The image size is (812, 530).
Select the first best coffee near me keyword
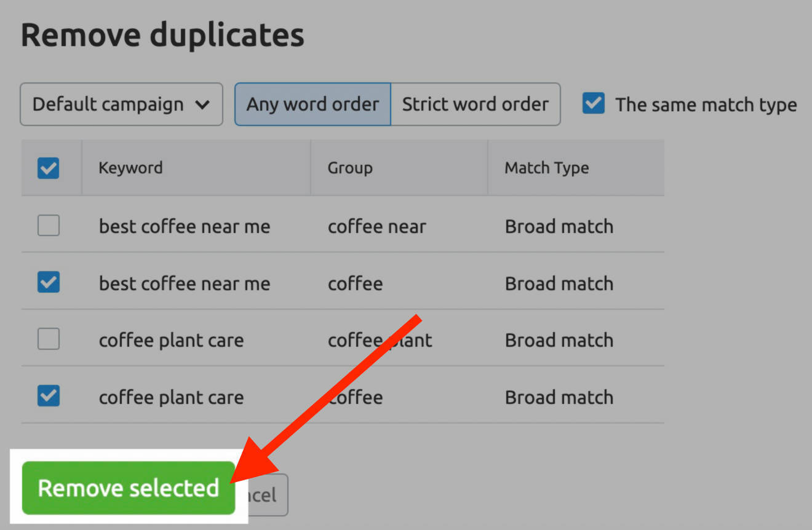pos(184,226)
